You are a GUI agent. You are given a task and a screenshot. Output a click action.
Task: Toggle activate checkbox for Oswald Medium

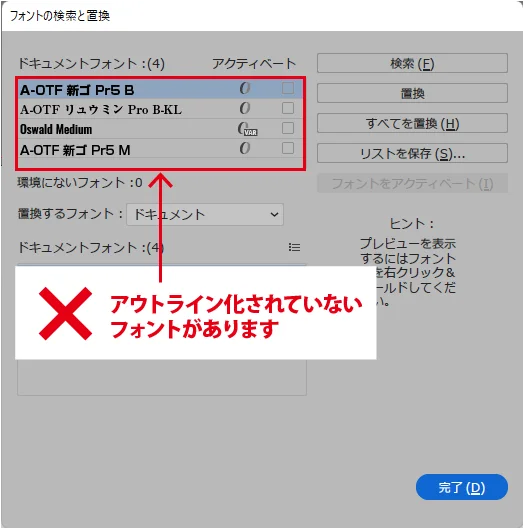coord(288,128)
